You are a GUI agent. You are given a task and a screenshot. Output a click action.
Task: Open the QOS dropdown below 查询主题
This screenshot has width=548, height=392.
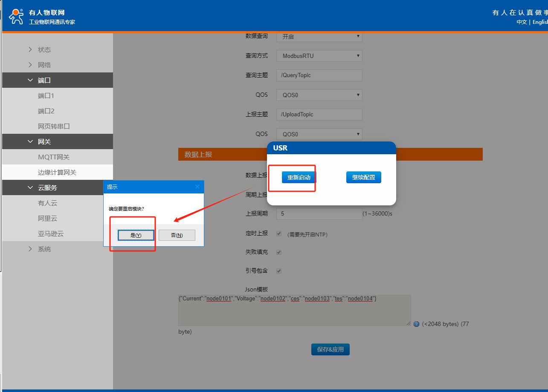pyautogui.click(x=319, y=95)
